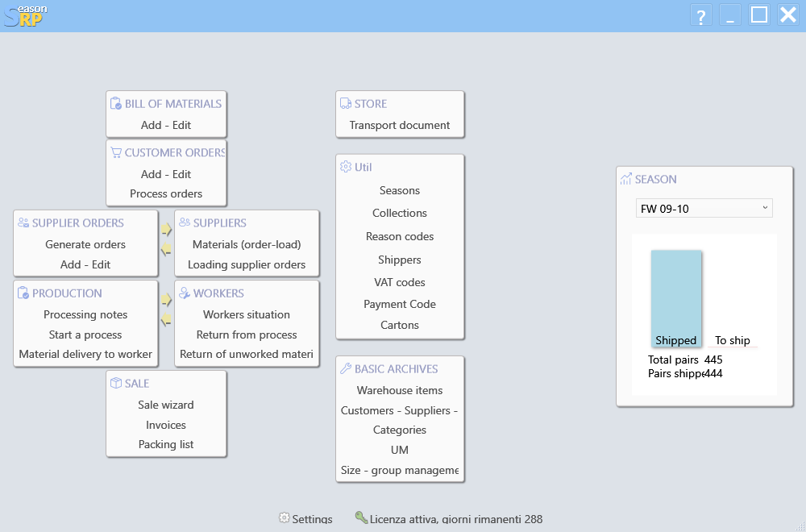Screen dimensions: 806x532
Task: Open Cartons
Action: (x=400, y=326)
